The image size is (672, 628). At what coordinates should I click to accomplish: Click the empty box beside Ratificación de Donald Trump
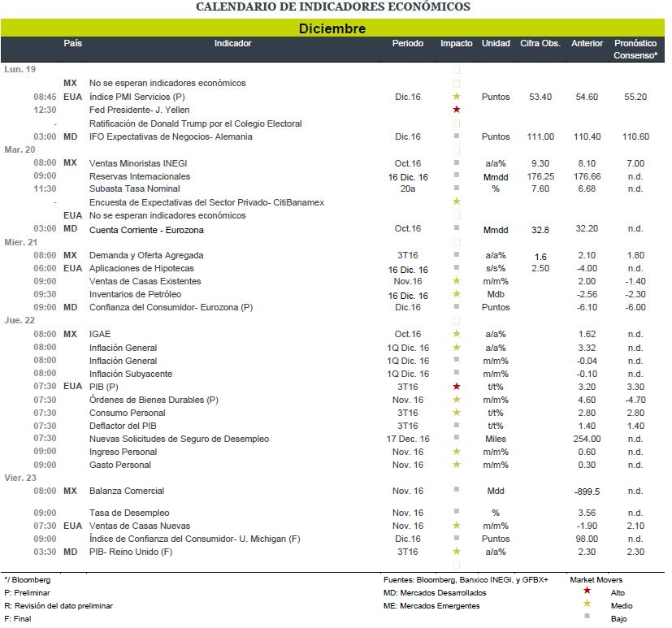[457, 123]
